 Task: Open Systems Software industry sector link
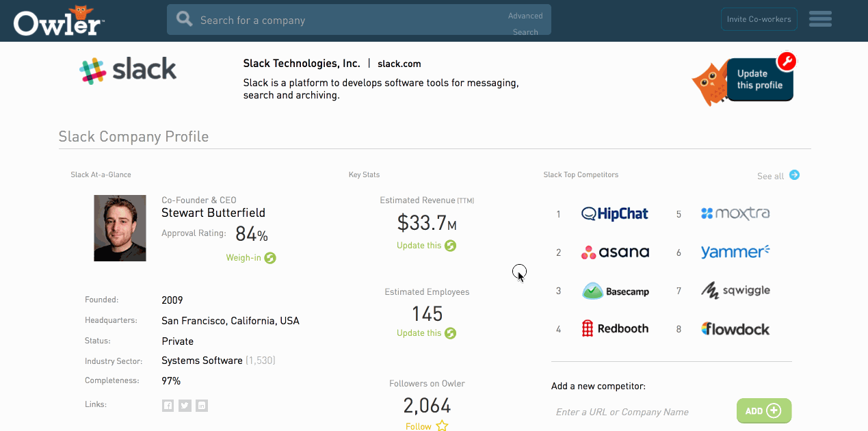pos(202,361)
